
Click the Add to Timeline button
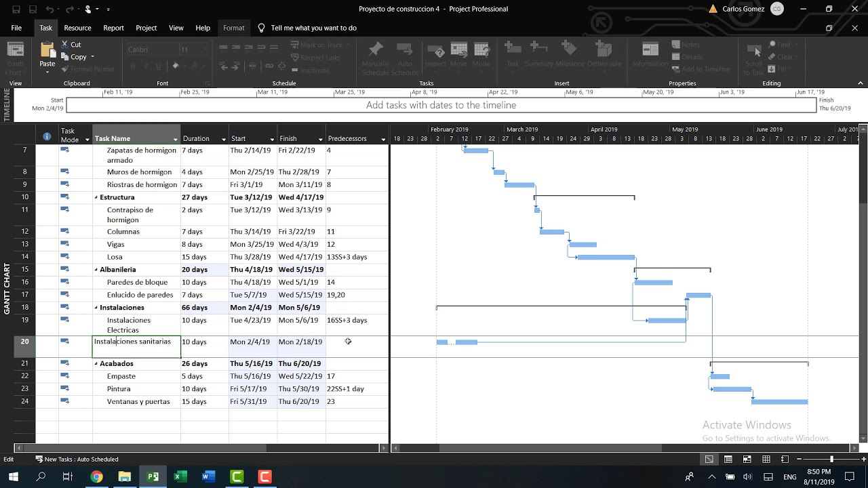[x=701, y=69]
